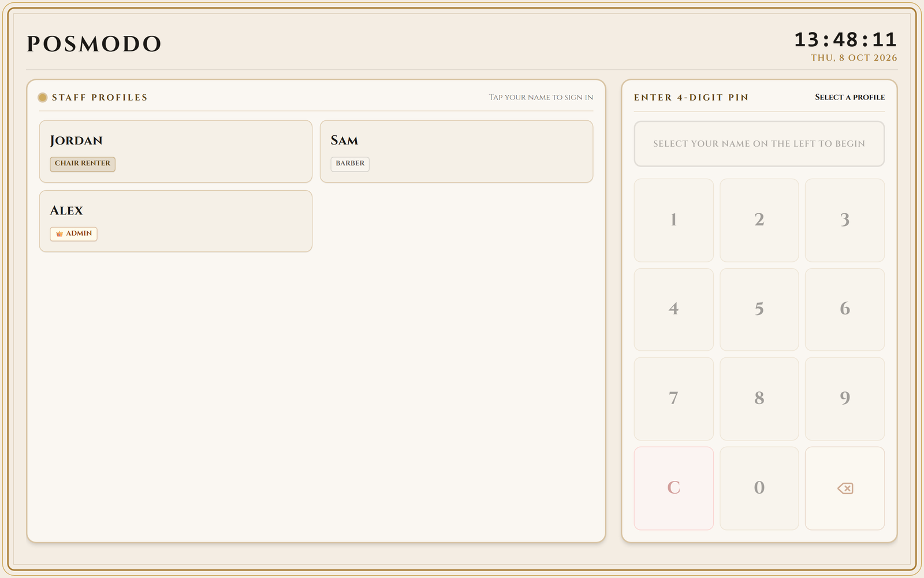924x578 pixels.
Task: Click the Barber role badge
Action: pos(350,164)
